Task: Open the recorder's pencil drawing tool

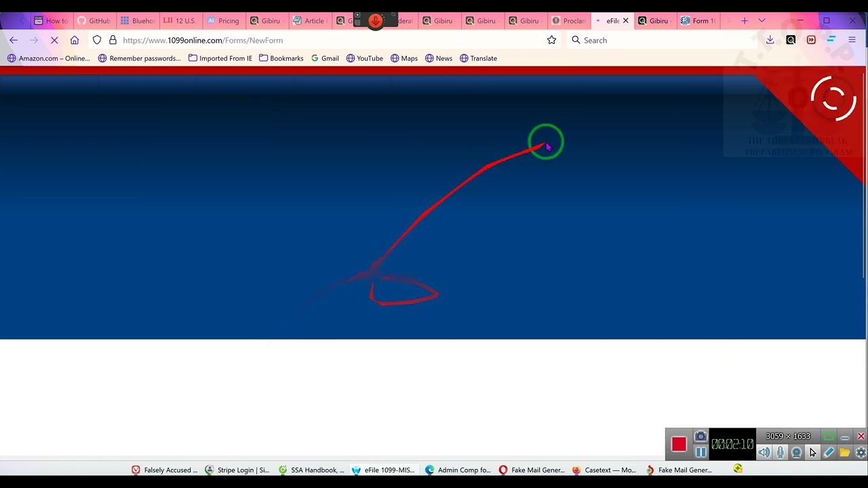Action: point(829,453)
